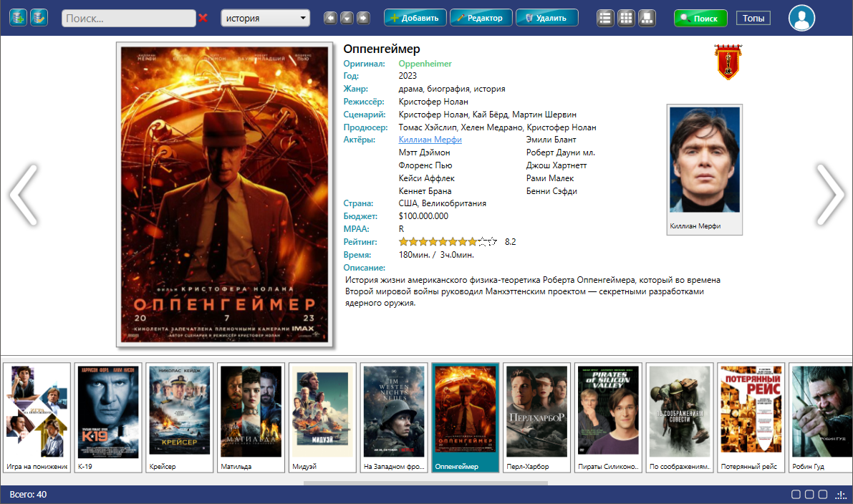Viewport: 853px width, 504px height.
Task: Click actor name Рами Малек
Action: 549,178
